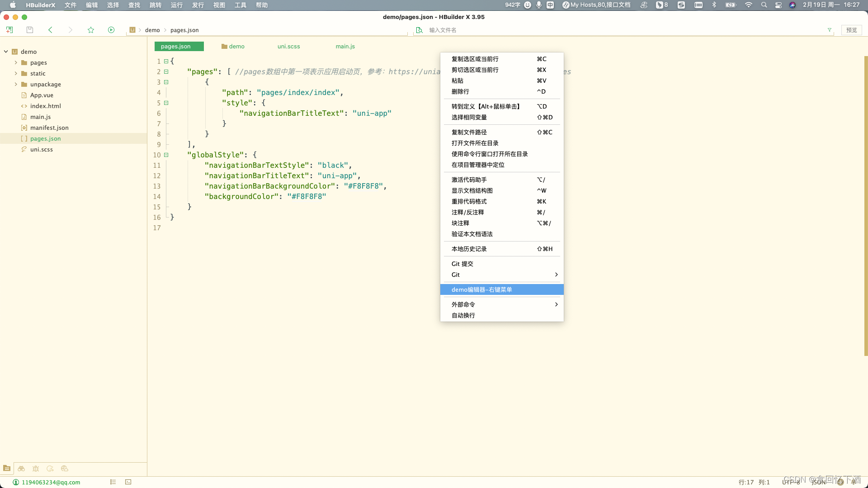This screenshot has height=488, width=868.
Task: Open macOS Control Center icon
Action: [778, 5]
